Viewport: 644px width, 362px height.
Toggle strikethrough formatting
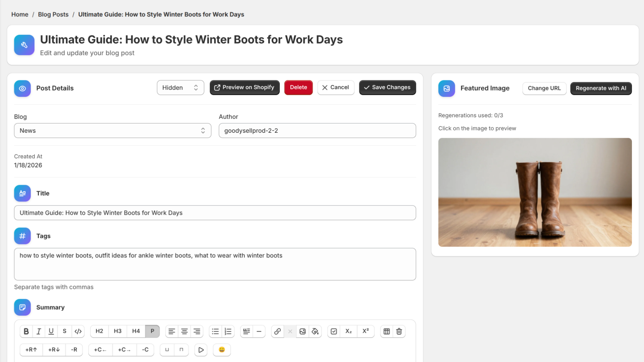coord(64,331)
